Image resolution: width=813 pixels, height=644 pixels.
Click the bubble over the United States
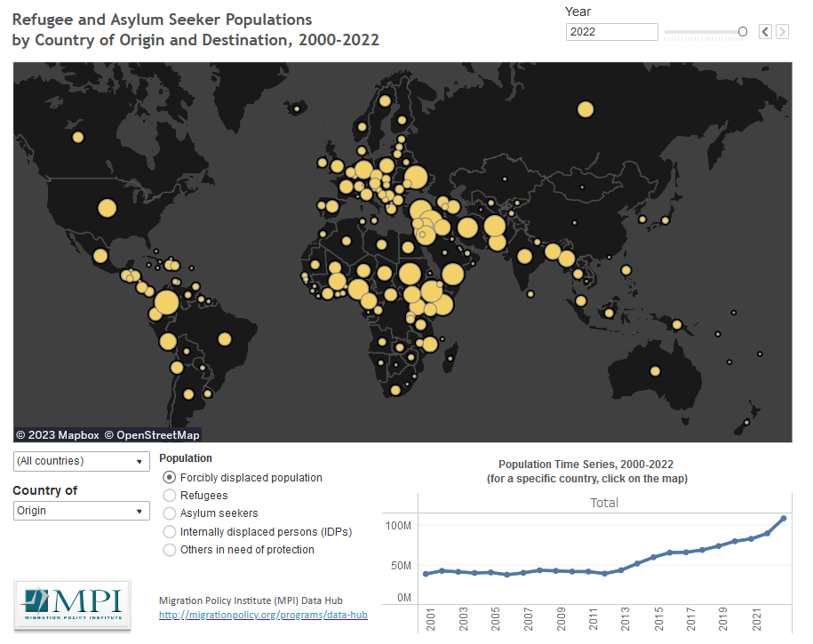[106, 208]
